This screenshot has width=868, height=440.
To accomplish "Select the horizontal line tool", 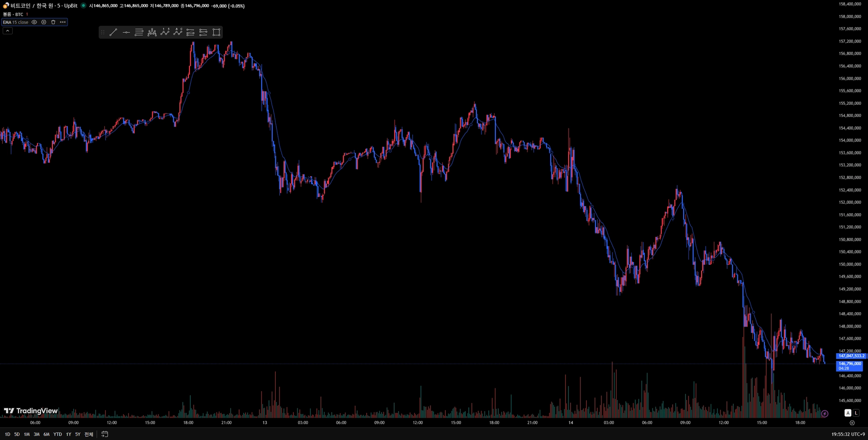I will coord(126,32).
